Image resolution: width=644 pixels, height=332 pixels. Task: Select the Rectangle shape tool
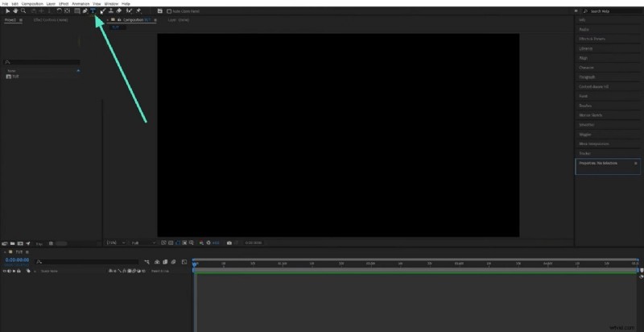76,10
